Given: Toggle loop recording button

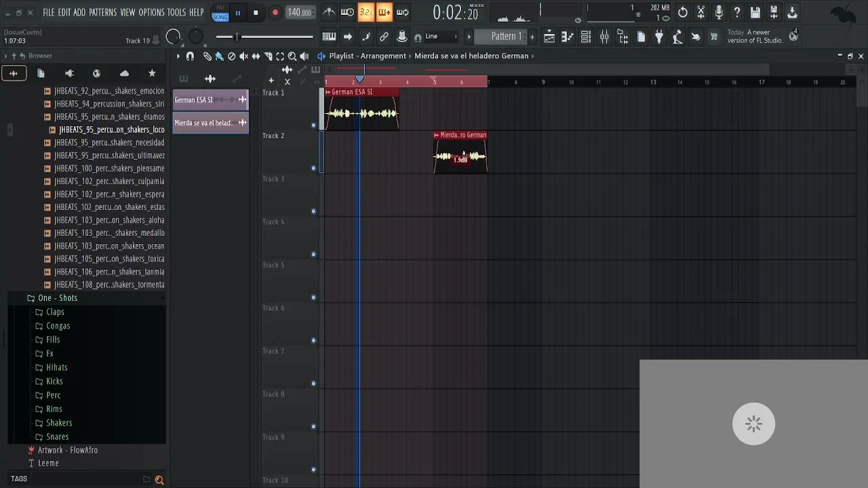Looking at the screenshot, I should [x=403, y=12].
